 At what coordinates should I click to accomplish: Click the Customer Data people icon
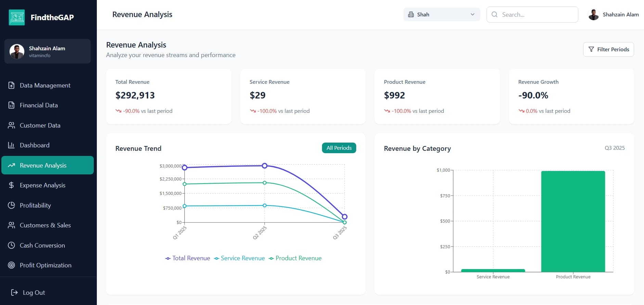11,125
